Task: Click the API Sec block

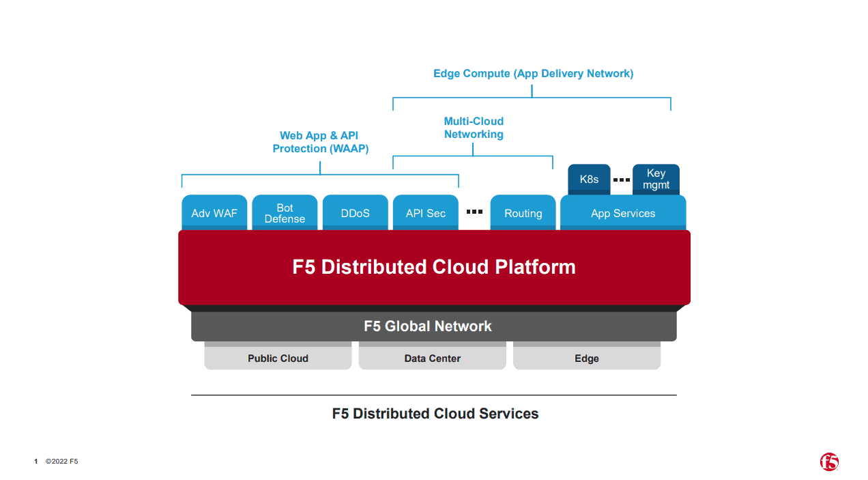Action: [425, 213]
